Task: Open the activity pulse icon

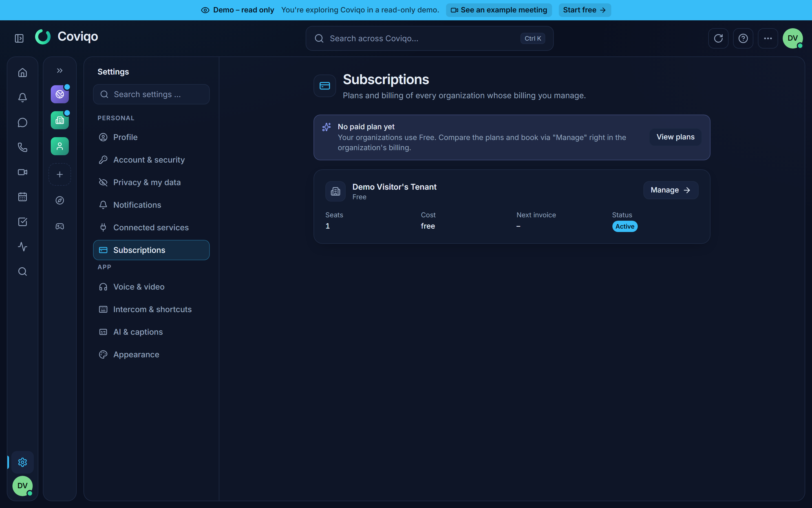Action: click(x=23, y=247)
